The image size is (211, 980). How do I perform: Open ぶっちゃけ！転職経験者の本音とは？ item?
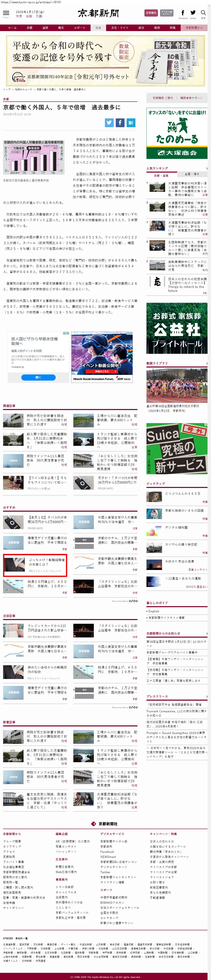click(x=35, y=565)
